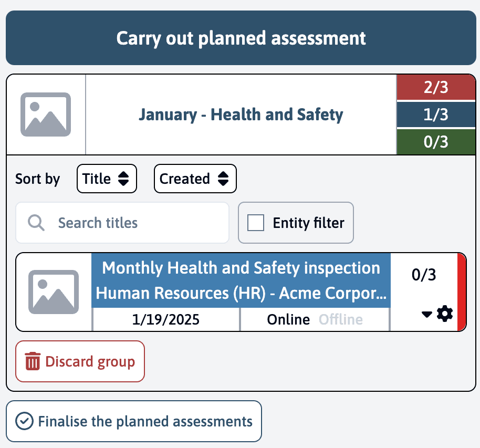Image resolution: width=480 pixels, height=448 pixels.
Task: Click the sort arrows icon beside Title
Action: click(123, 179)
